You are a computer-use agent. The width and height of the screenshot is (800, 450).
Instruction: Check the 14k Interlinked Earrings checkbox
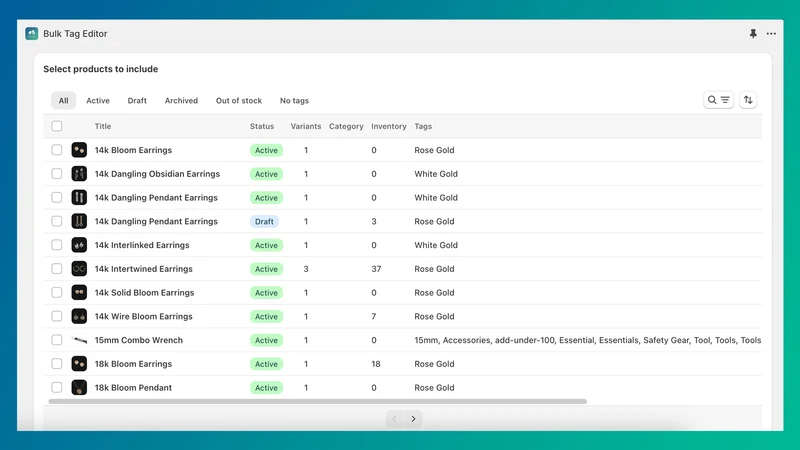(57, 245)
